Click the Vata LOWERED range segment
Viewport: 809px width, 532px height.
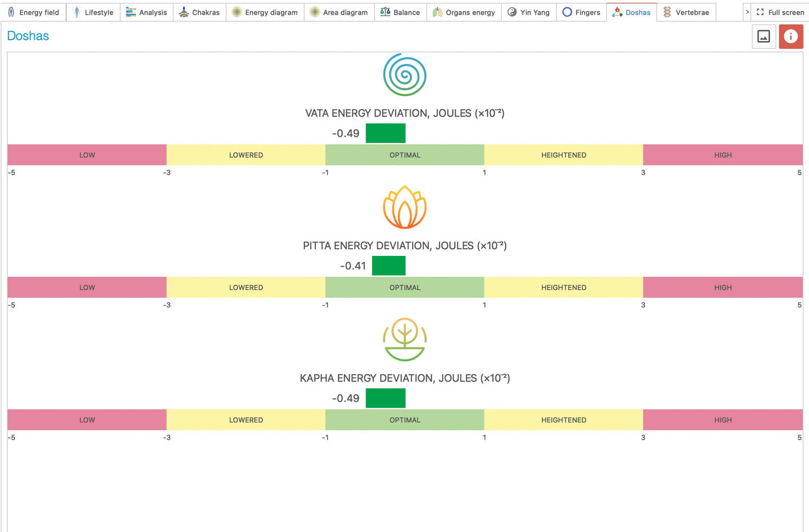pos(246,155)
